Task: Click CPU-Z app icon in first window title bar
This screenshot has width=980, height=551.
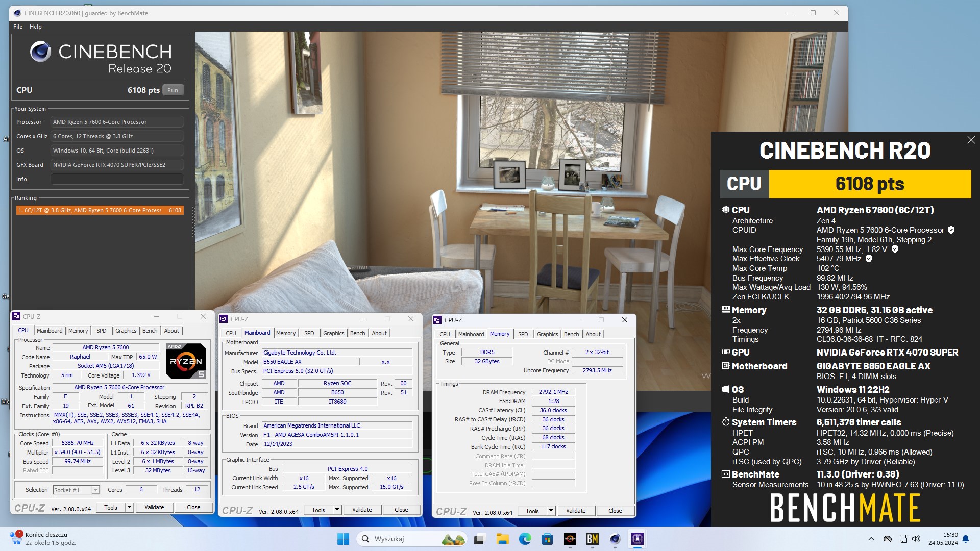Action: 16,316
